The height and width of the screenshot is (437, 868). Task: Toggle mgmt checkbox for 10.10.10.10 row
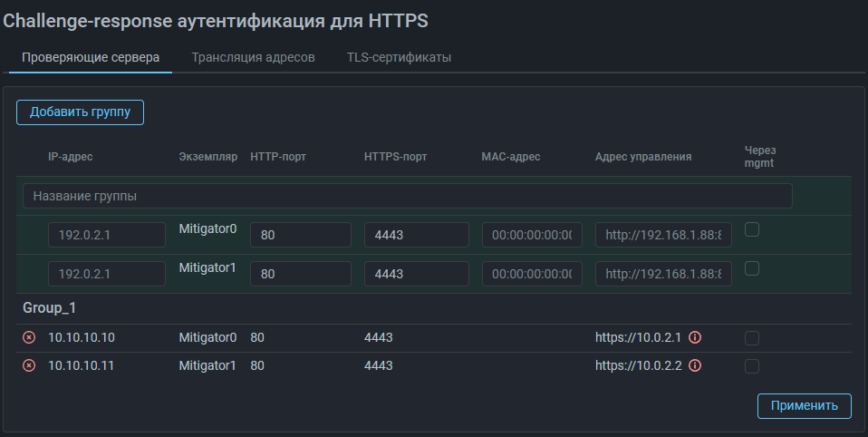[x=751, y=338]
